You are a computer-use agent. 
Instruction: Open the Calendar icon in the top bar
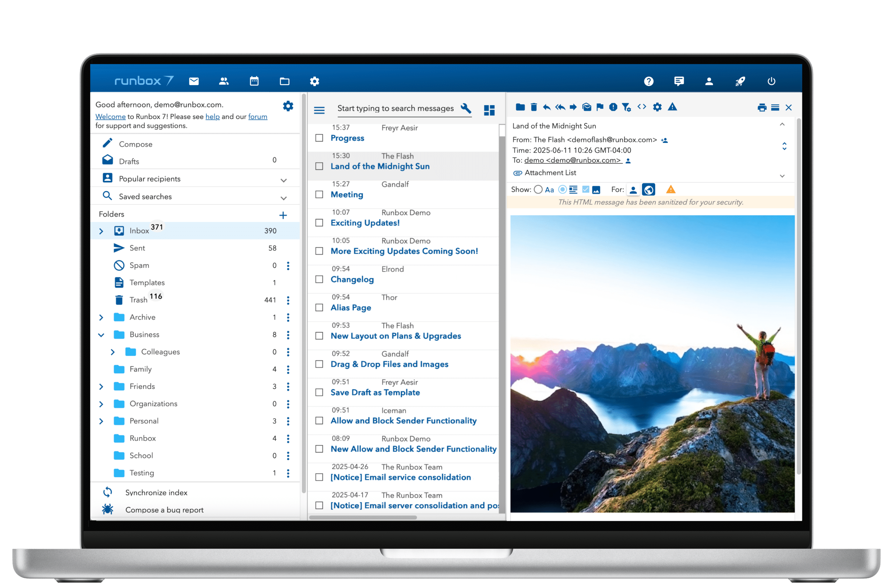[x=254, y=81]
